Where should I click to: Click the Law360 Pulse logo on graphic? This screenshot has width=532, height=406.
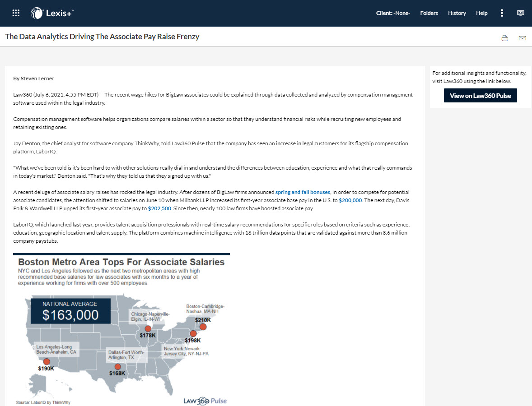point(205,401)
